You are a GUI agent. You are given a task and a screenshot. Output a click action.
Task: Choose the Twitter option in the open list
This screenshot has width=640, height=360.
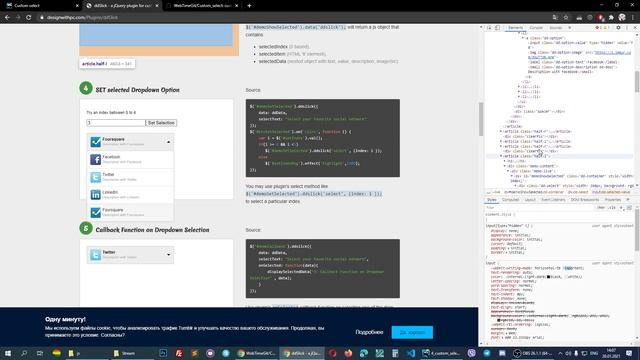(130, 177)
